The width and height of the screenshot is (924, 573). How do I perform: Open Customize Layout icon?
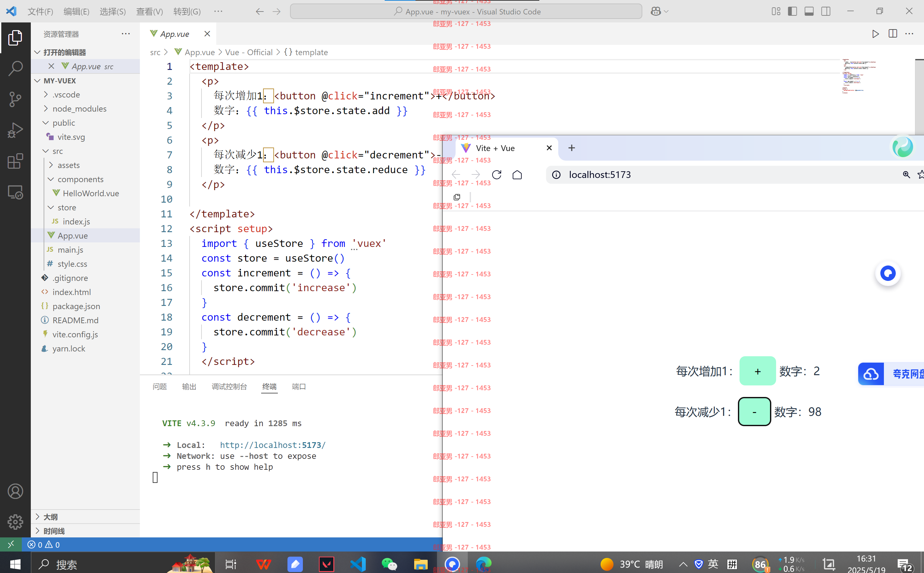click(x=776, y=11)
